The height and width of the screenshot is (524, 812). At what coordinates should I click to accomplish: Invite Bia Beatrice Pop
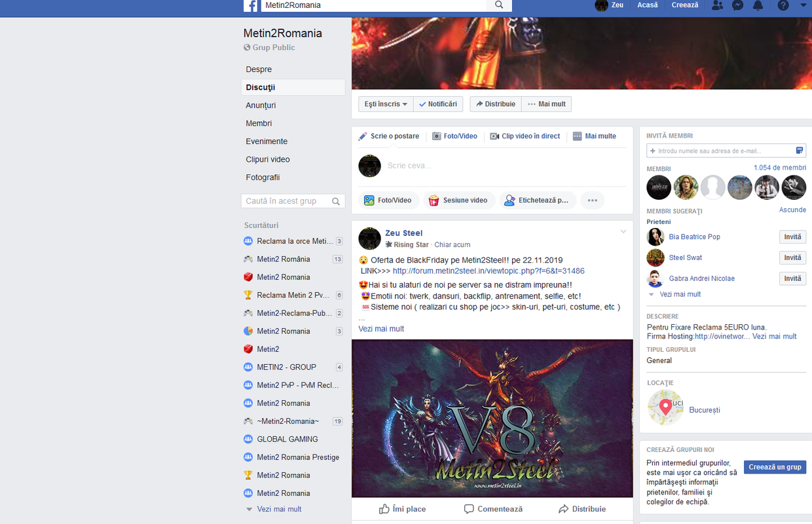pos(793,237)
